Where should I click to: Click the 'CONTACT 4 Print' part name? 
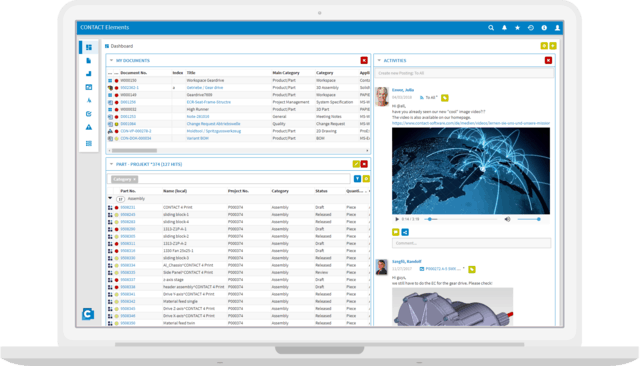(x=178, y=207)
